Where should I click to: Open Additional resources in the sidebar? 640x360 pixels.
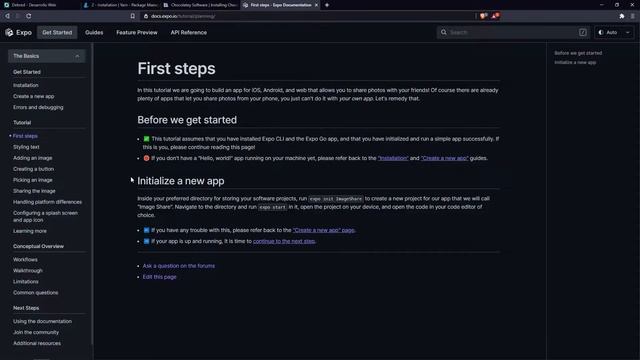[37, 343]
